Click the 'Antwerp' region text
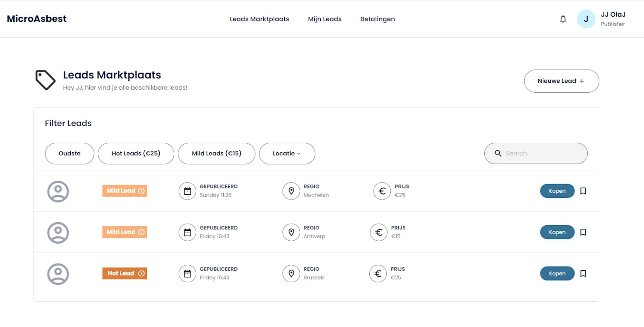This screenshot has width=644, height=327. point(314,236)
